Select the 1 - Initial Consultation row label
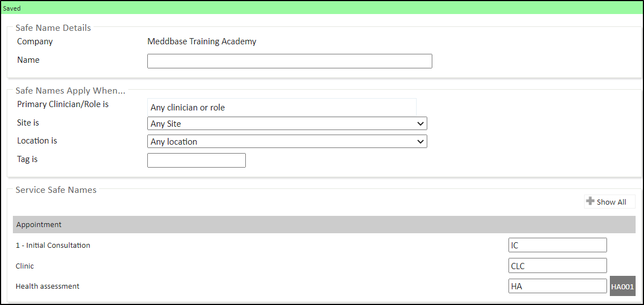 pyautogui.click(x=53, y=245)
